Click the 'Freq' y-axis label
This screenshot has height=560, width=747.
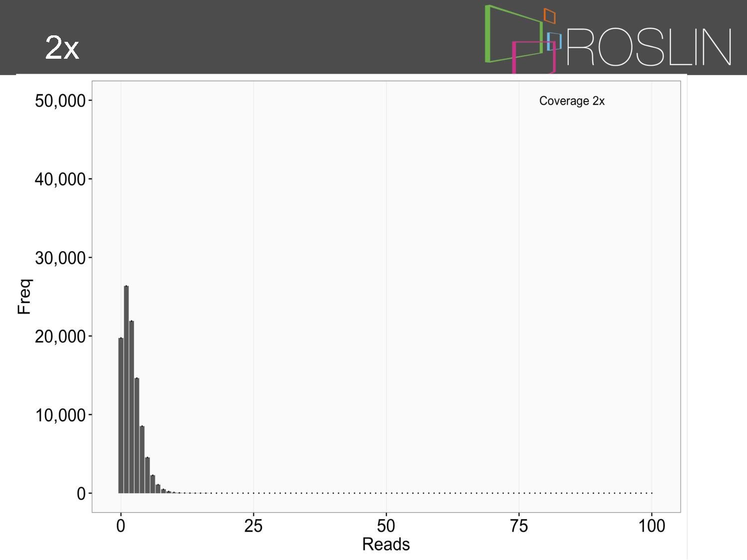pos(24,297)
